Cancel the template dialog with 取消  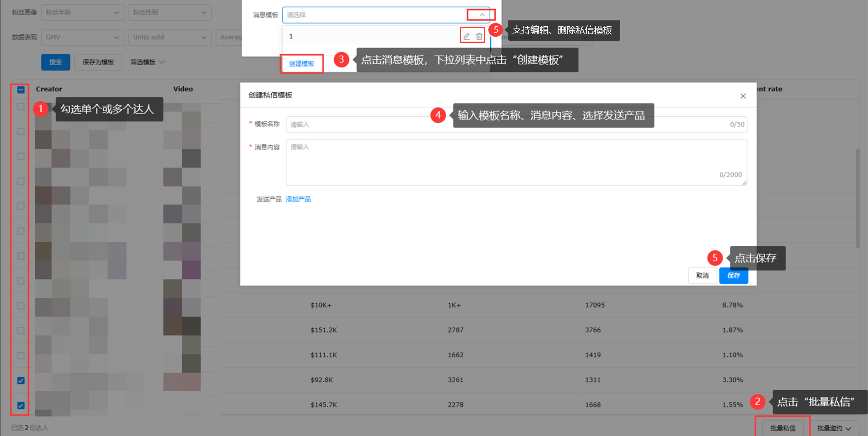click(x=703, y=275)
